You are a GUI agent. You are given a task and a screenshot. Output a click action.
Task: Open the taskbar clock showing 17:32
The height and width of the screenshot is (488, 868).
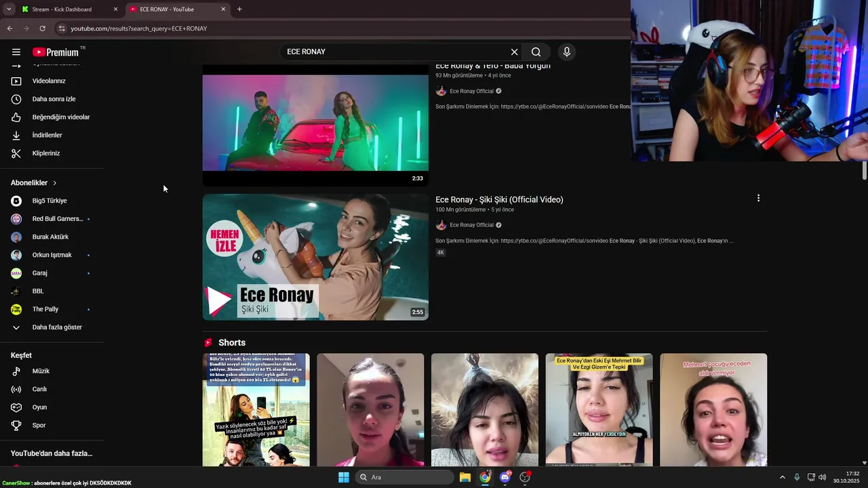(x=846, y=477)
